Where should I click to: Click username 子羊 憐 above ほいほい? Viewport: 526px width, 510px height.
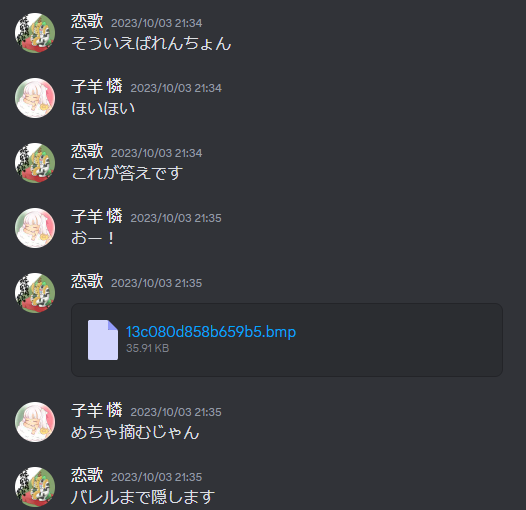pyautogui.click(x=97, y=87)
